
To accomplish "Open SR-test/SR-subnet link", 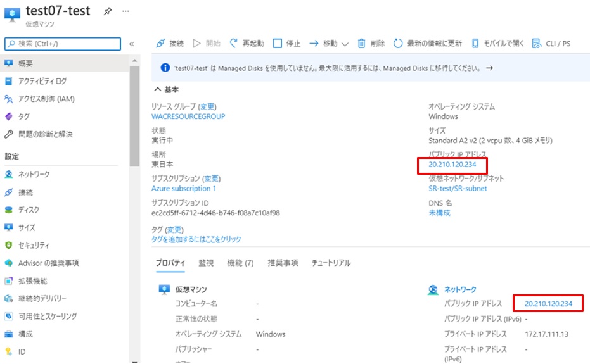I will [458, 189].
